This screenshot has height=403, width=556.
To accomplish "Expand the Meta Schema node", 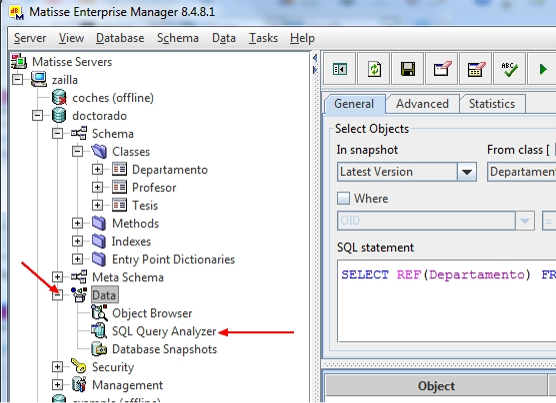I will (57, 277).
